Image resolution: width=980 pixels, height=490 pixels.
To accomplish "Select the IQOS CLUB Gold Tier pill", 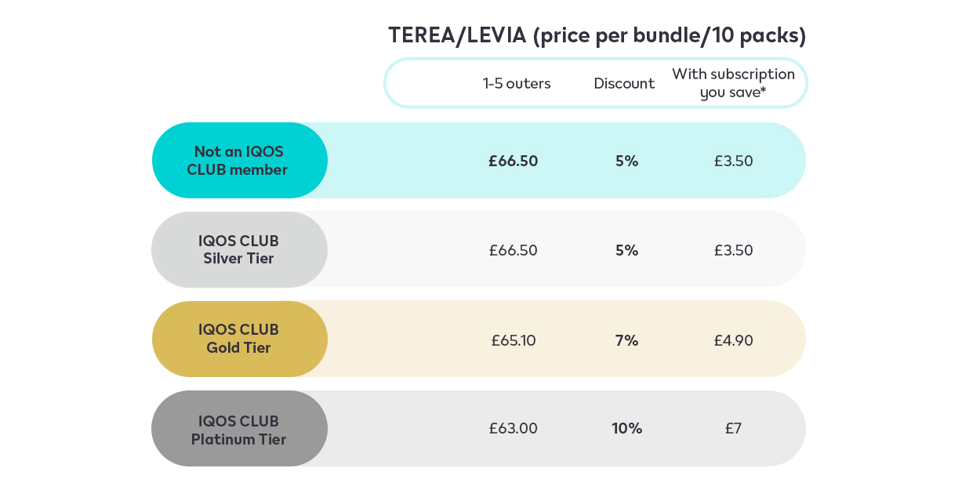I will (x=239, y=339).
